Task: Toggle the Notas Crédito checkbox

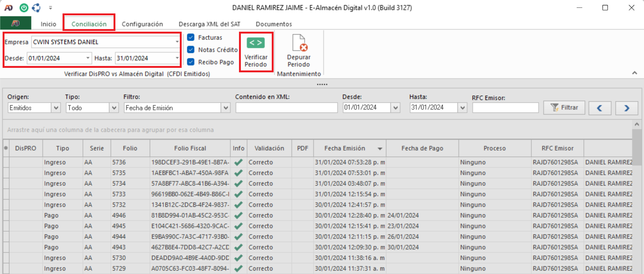Action: tap(191, 50)
